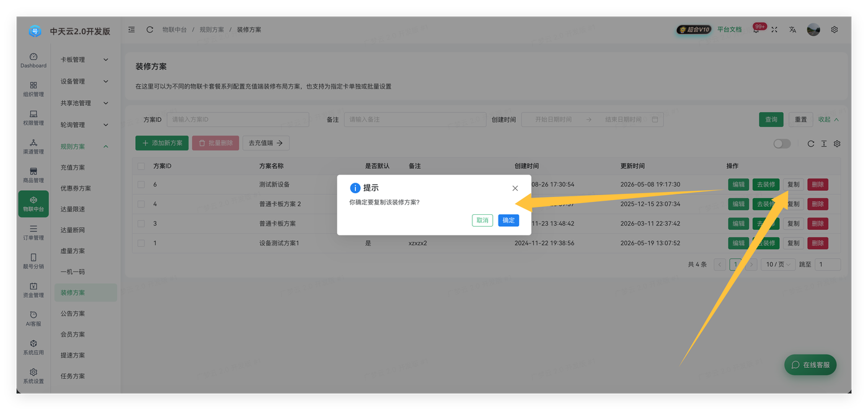Open 资金管理 in left icon rail

pos(33,290)
